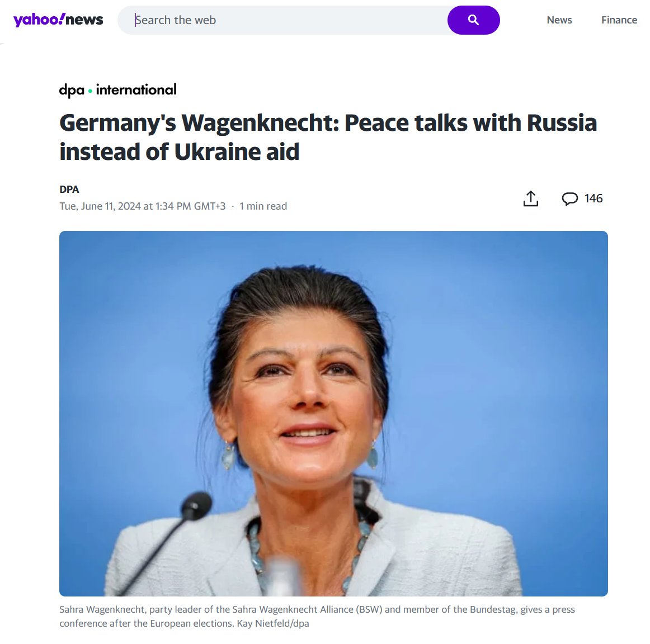Click the Sahra Wagenknecht press conference photo
650x644 pixels.
(333, 413)
